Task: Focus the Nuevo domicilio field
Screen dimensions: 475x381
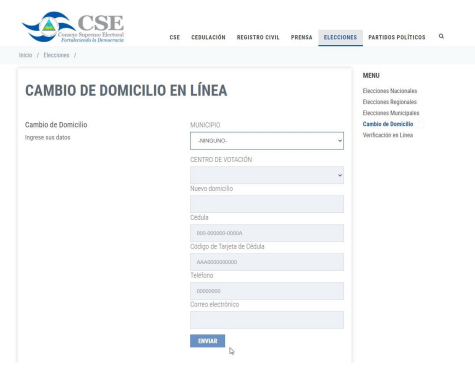Action: (x=267, y=204)
